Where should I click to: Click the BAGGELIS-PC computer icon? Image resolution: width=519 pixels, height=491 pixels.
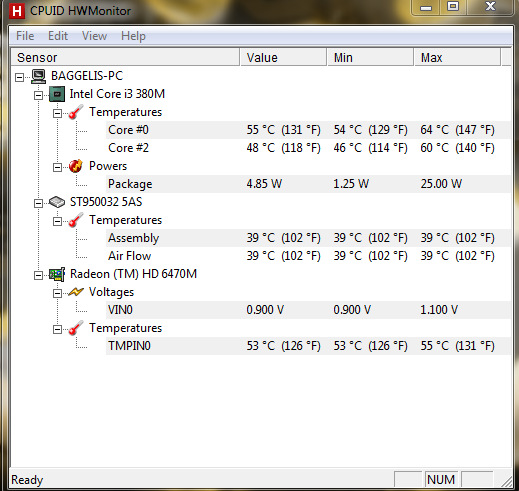(x=39, y=76)
